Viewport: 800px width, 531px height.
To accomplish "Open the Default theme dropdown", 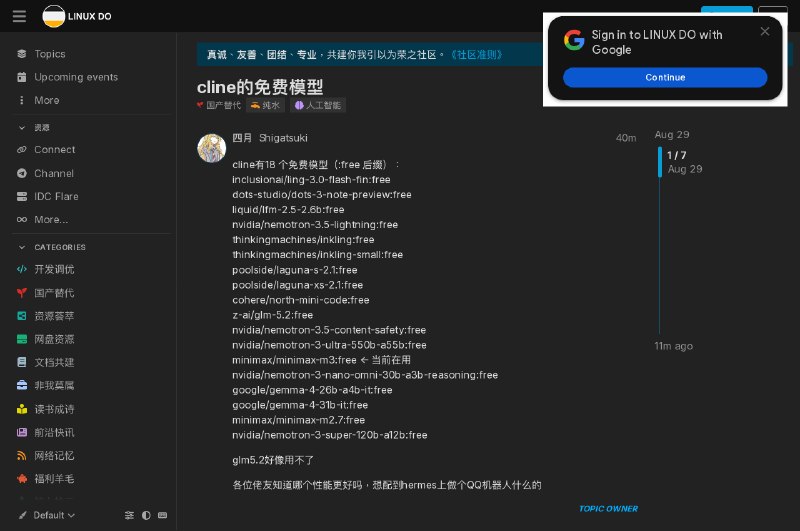I will tap(47, 515).
